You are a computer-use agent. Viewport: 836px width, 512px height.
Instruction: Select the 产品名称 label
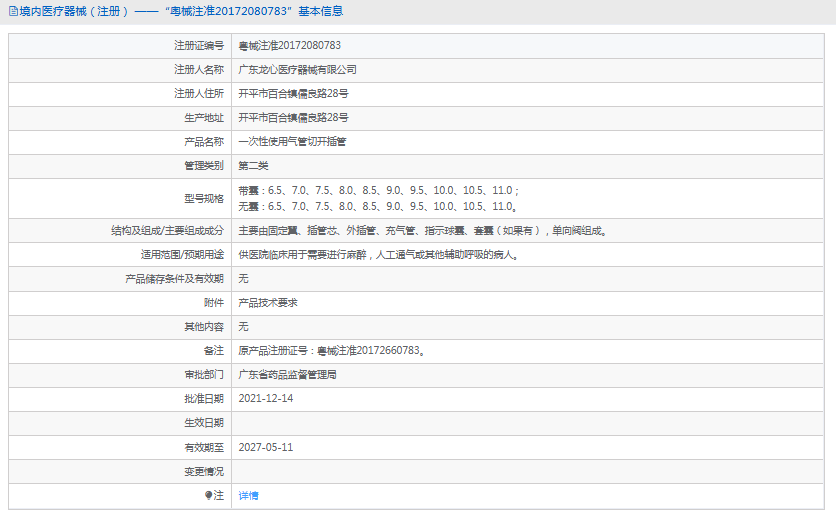204,142
